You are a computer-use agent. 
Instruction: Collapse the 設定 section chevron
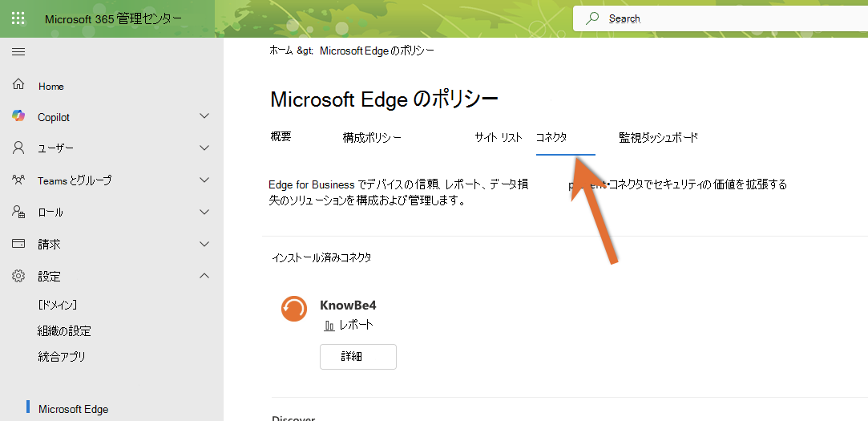204,275
